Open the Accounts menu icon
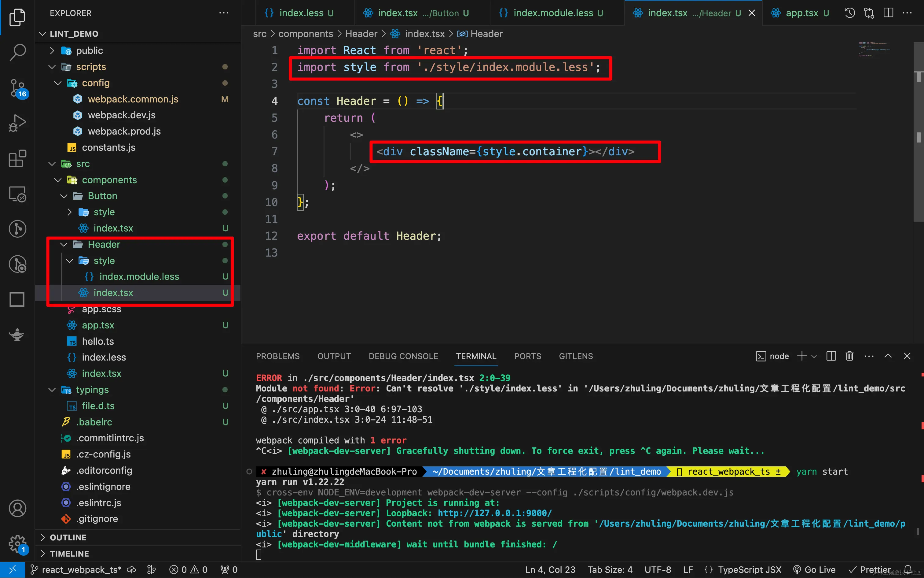The image size is (924, 578). point(17,508)
